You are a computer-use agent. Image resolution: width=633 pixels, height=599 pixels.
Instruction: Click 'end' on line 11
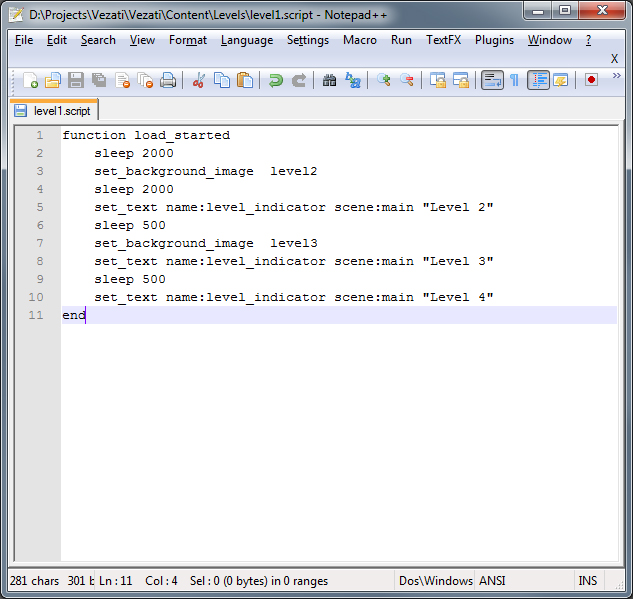pyautogui.click(x=74, y=315)
